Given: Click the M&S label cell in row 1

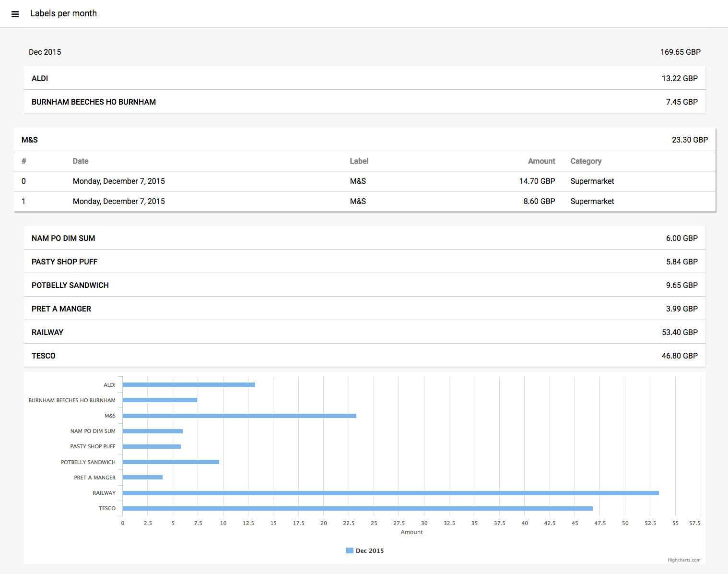Looking at the screenshot, I should (x=358, y=201).
